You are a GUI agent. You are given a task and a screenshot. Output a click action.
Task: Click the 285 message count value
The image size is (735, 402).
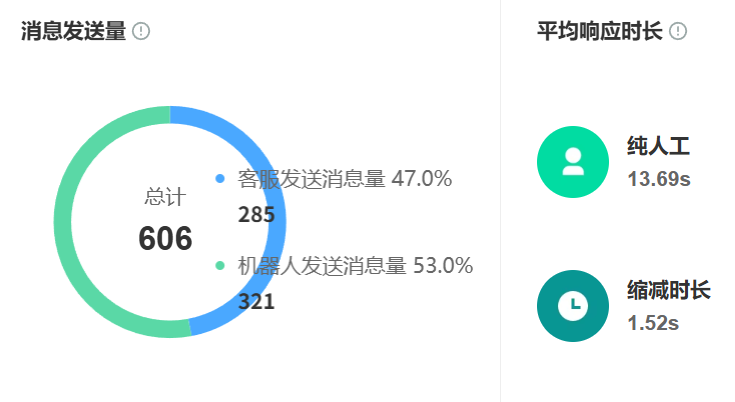[256, 215]
